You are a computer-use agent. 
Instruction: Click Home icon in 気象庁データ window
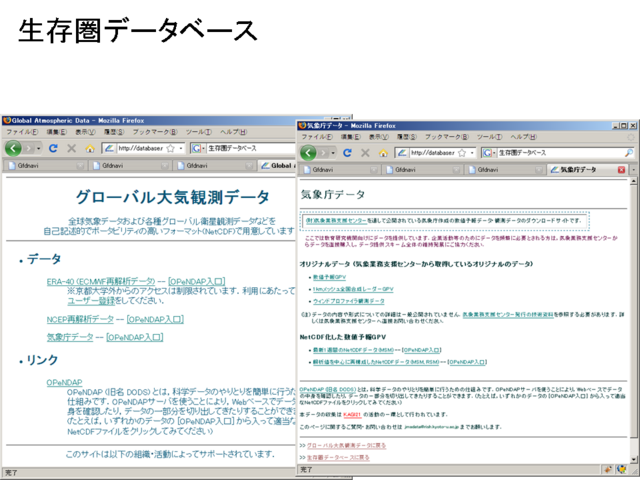tap(383, 153)
